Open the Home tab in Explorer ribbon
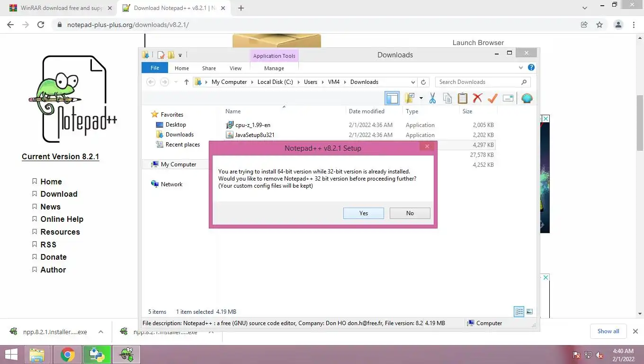The height and width of the screenshot is (364, 644). 182,68
